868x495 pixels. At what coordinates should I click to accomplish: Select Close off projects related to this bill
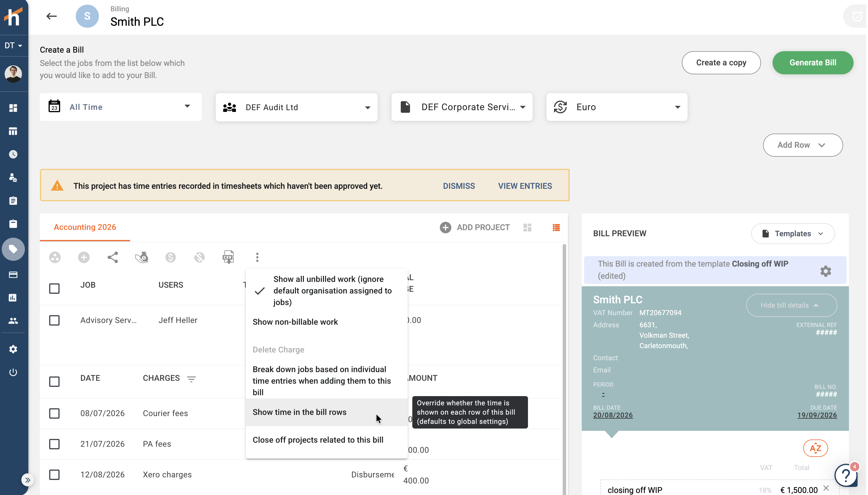pos(326,440)
